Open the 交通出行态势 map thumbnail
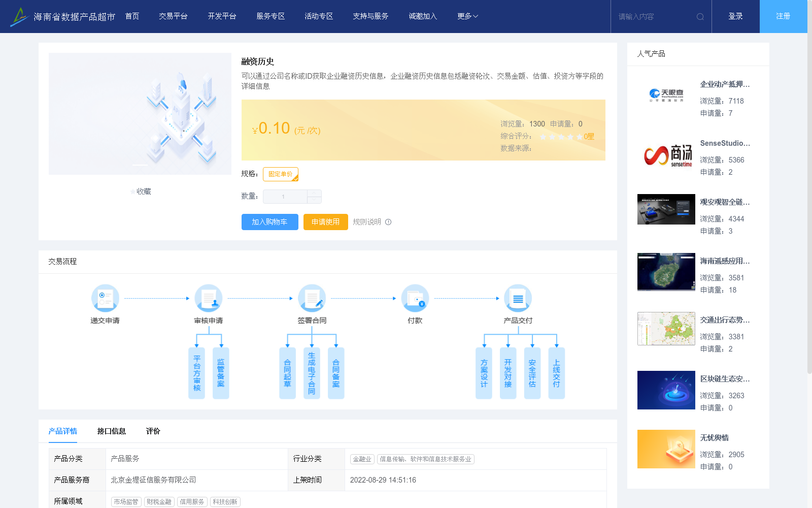Screen dimensions: 812x508 point(666,329)
